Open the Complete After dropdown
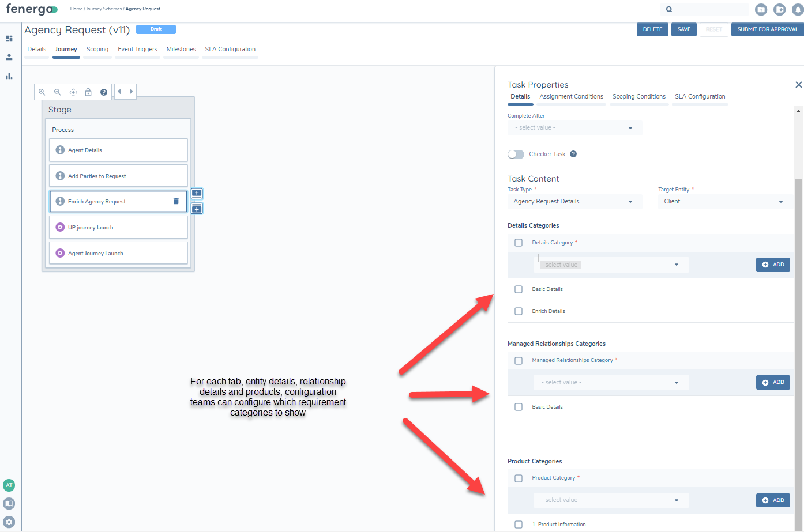 pyautogui.click(x=574, y=127)
